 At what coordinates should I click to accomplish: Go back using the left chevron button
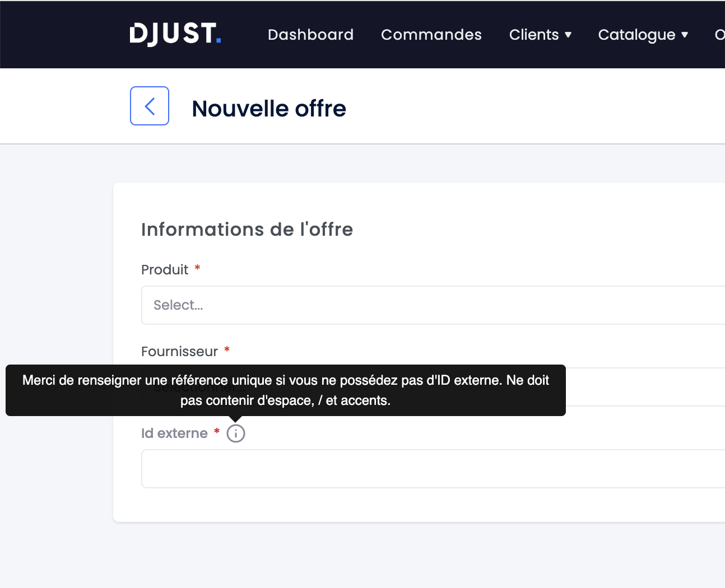pos(150,106)
